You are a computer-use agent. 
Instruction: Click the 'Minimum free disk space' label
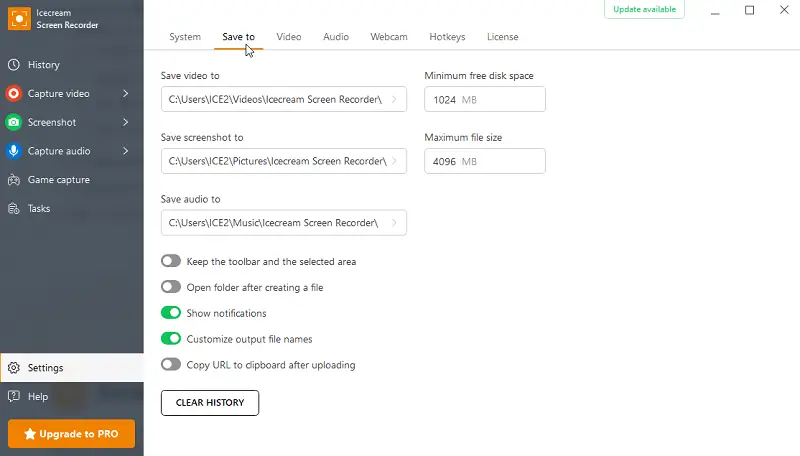(479, 75)
